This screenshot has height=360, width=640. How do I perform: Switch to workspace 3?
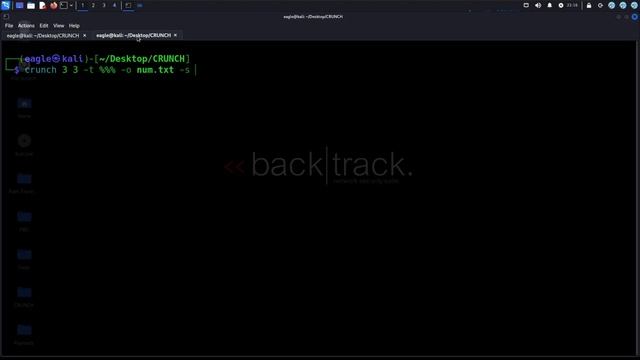point(104,5)
